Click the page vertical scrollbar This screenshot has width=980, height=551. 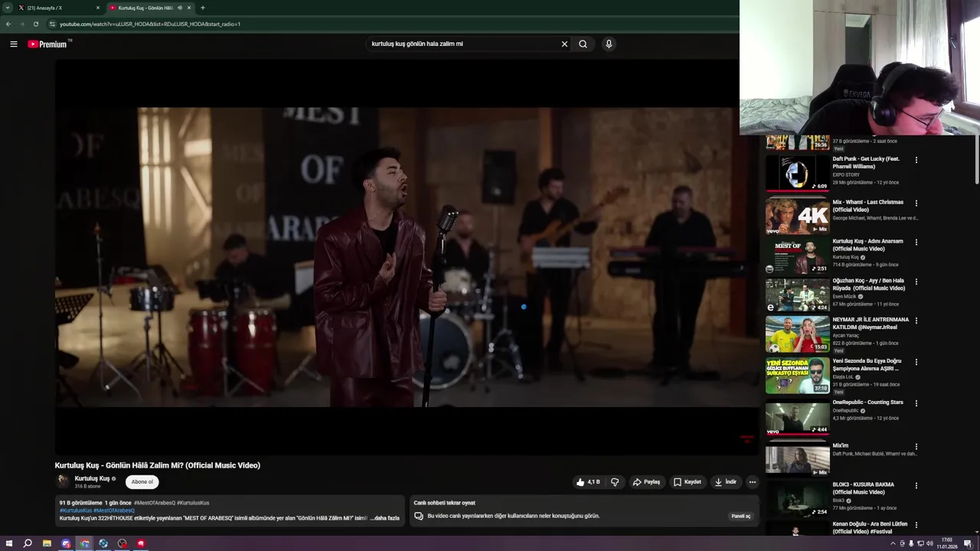[x=976, y=161]
